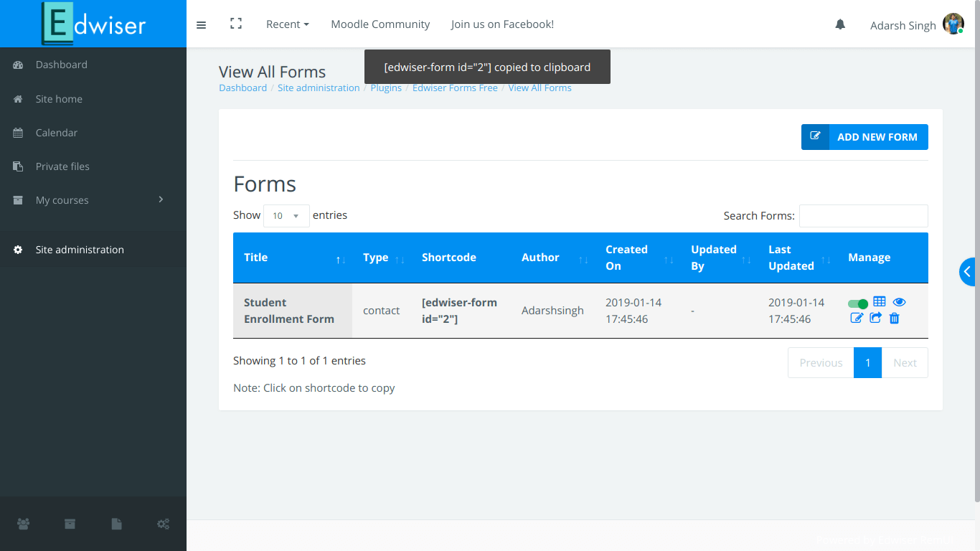980x551 pixels.
Task: Click the ADD NEW FORM button
Action: pyautogui.click(x=864, y=137)
